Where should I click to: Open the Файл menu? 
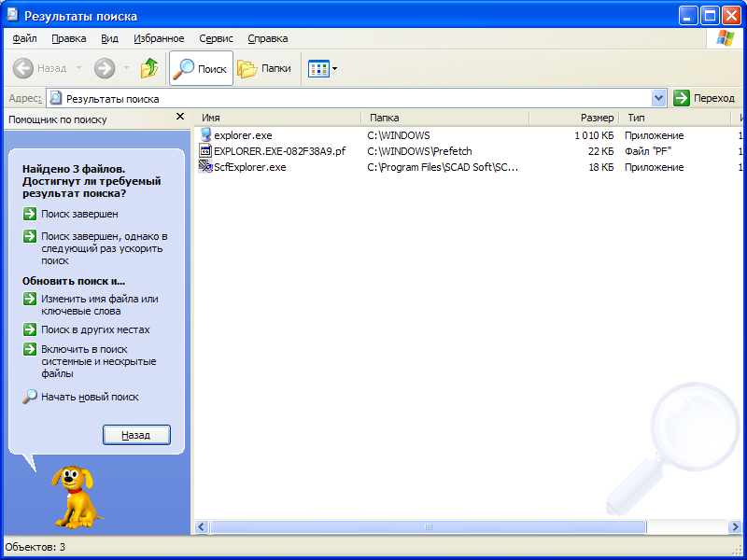25,38
